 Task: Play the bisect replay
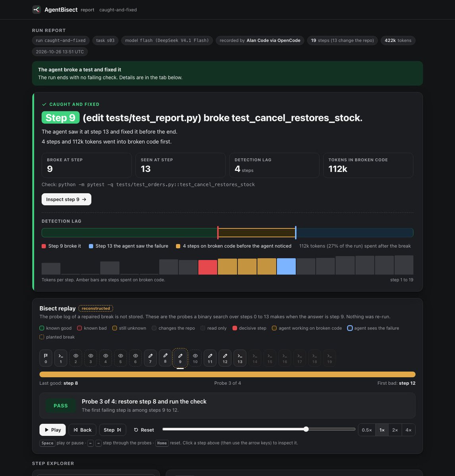(53, 430)
